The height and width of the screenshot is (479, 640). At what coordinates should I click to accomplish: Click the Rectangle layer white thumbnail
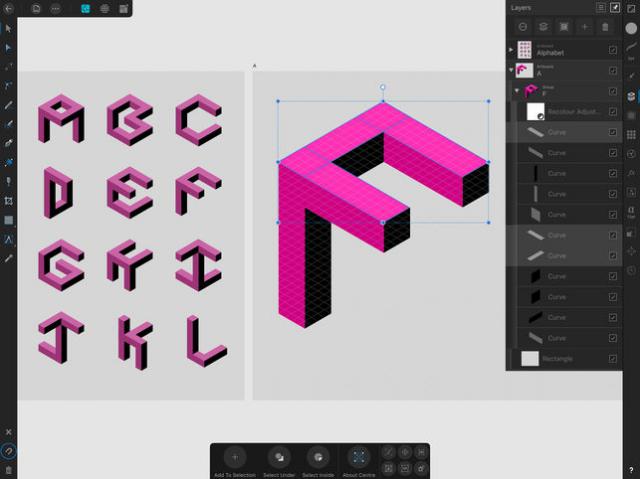(x=530, y=359)
